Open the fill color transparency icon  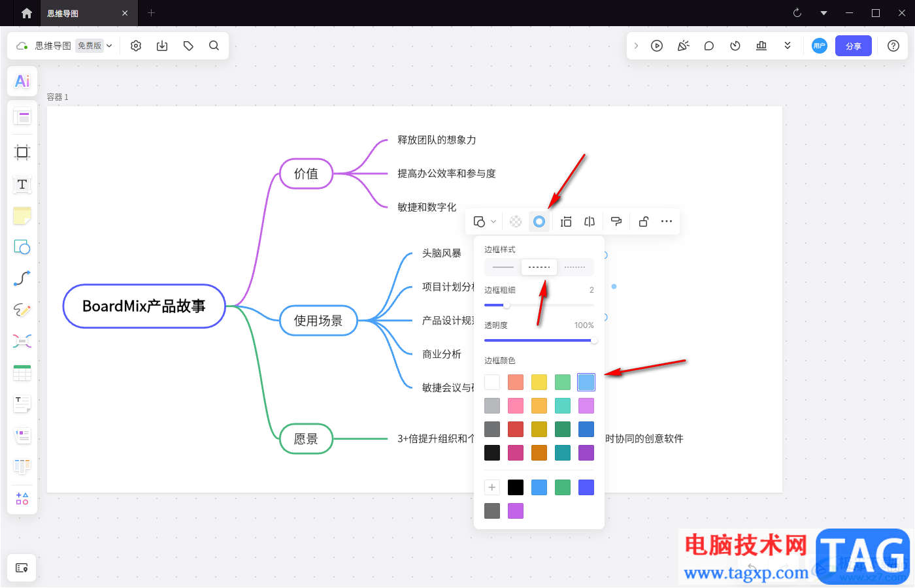click(516, 221)
